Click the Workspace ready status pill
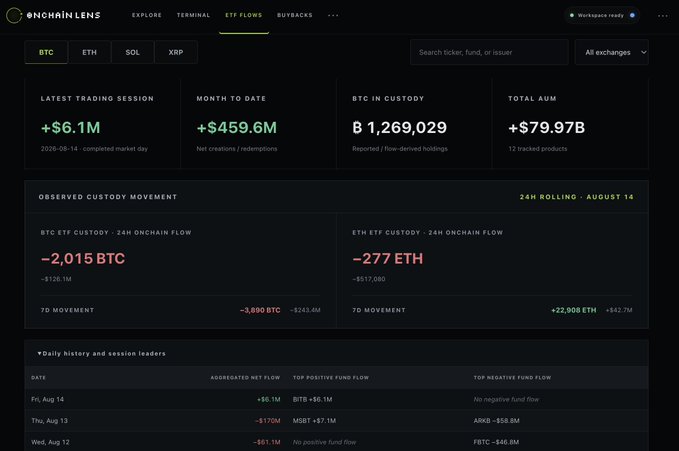Screen dimensions: 679x451 click(x=602, y=15)
